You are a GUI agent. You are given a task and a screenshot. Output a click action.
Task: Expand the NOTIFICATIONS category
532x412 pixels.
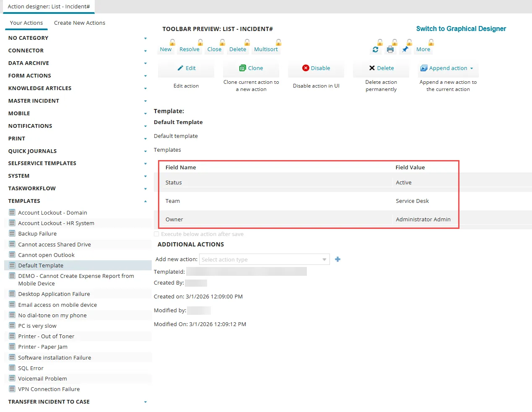pyautogui.click(x=145, y=126)
